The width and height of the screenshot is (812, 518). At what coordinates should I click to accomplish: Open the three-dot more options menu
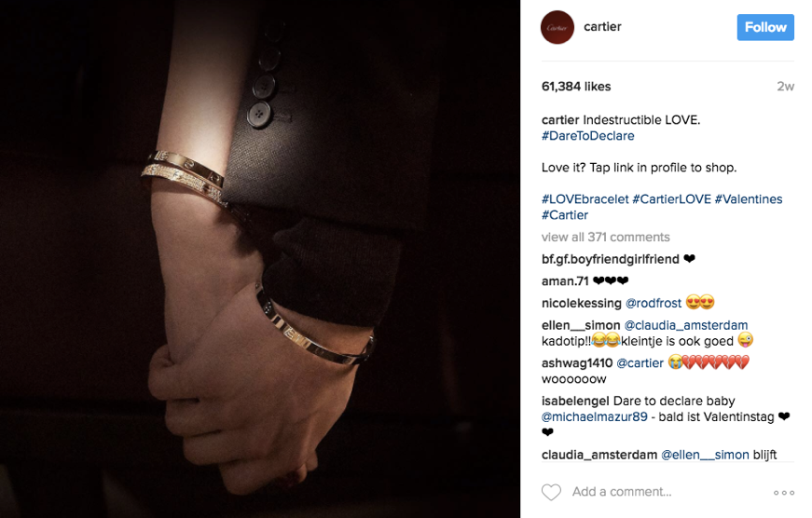point(784,493)
